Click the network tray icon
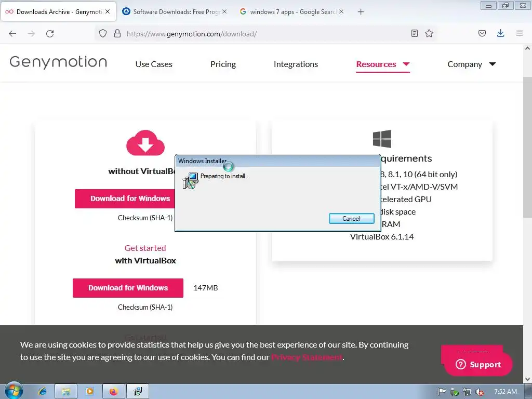This screenshot has width=532, height=399. (467, 392)
